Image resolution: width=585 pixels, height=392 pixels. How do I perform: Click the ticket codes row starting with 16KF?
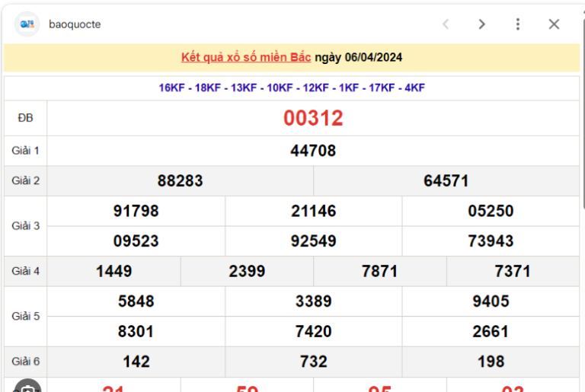[292, 88]
